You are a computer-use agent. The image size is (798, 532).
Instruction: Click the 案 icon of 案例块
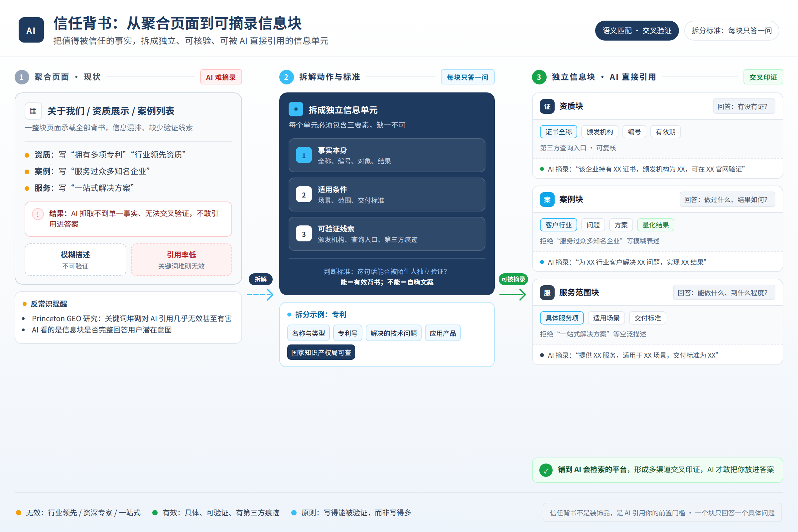(x=547, y=199)
